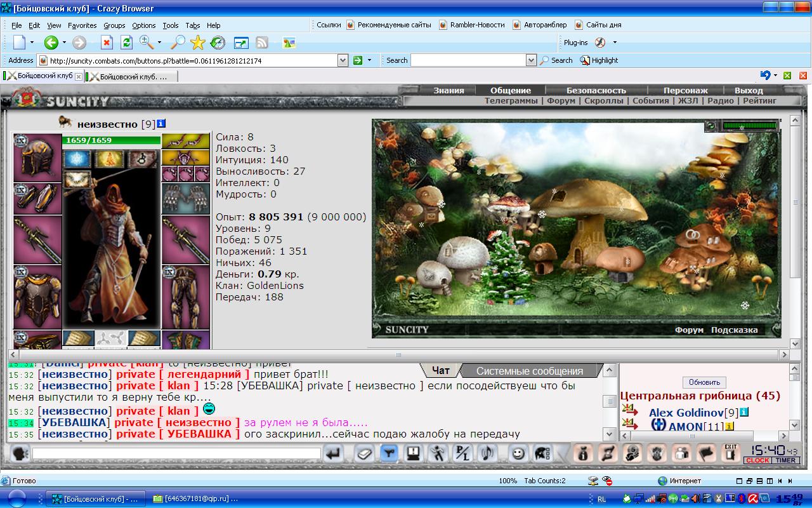812x508 pixels.
Task: Click the toolbar search magnifier icon
Action: pyautogui.click(x=178, y=43)
